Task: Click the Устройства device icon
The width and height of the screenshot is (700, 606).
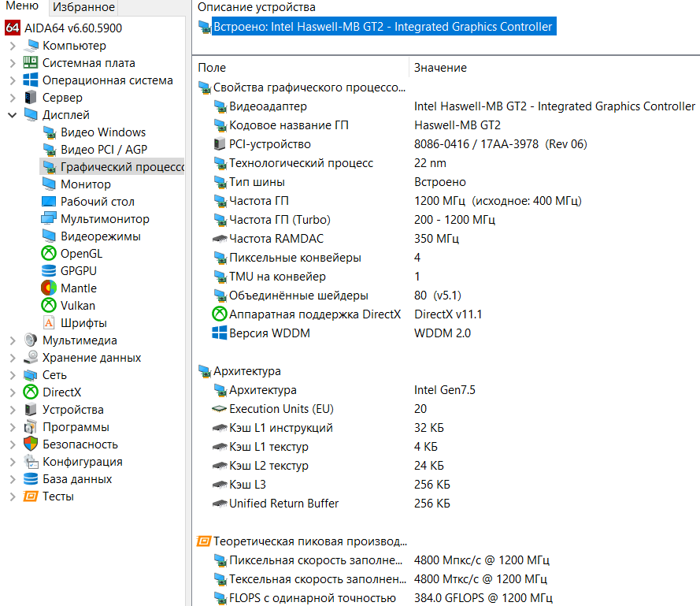Action: point(31,409)
